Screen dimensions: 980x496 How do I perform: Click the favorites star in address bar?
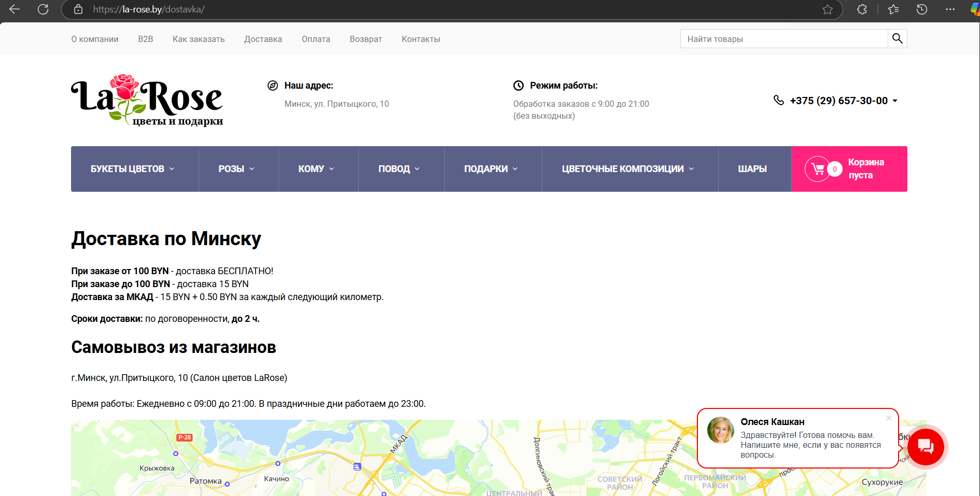coord(828,9)
